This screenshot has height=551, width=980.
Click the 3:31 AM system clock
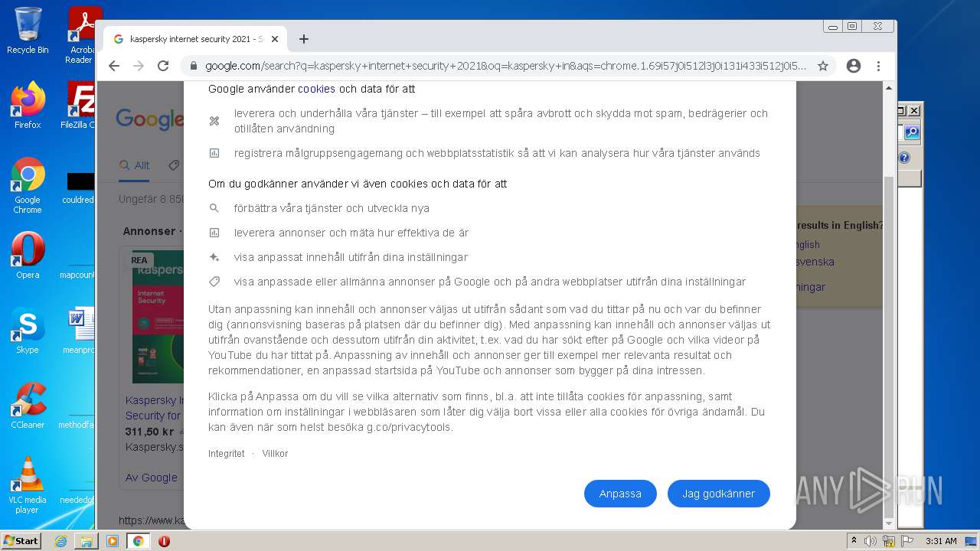pos(941,541)
